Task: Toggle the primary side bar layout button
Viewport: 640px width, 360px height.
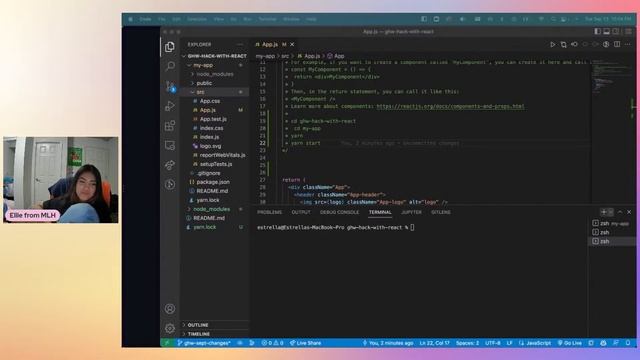Action: tap(597, 31)
